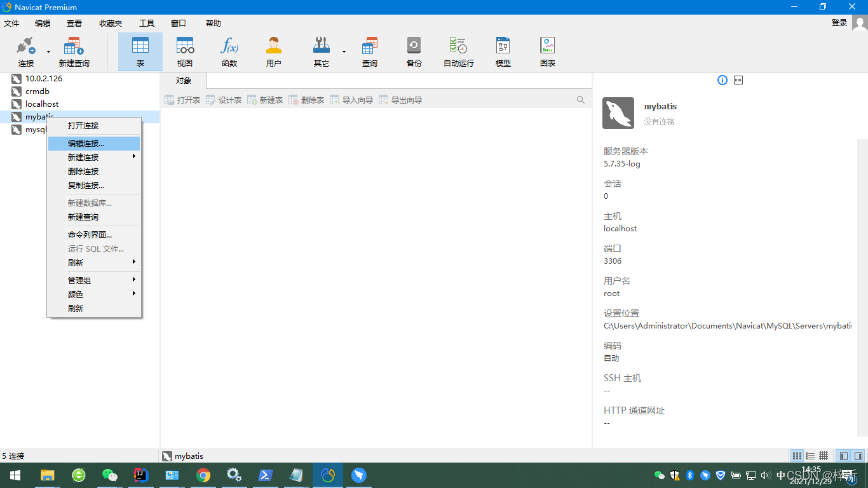
Task: Toggle the left navigation pane button
Action: tap(844, 456)
